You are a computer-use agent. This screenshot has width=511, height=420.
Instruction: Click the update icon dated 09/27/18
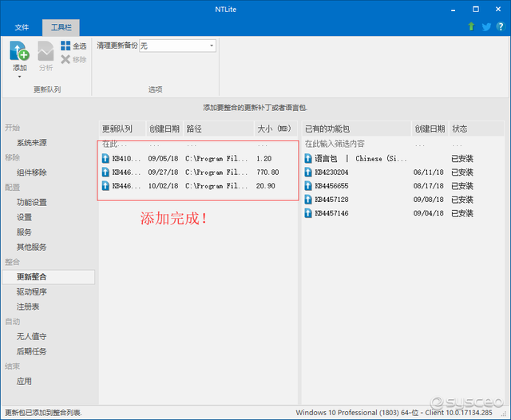[105, 172]
